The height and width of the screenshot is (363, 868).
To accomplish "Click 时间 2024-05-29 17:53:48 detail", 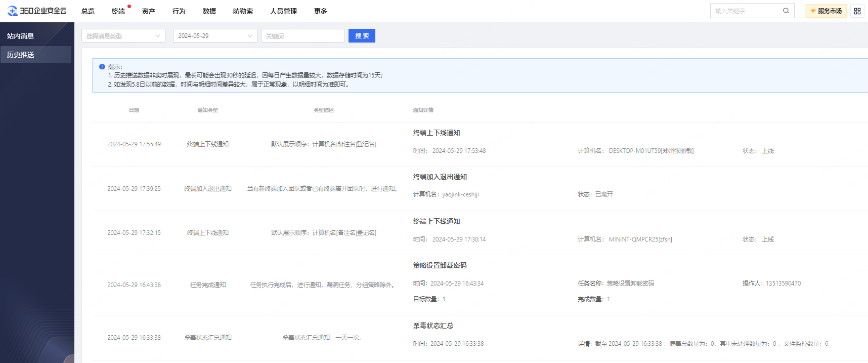I will tap(449, 151).
